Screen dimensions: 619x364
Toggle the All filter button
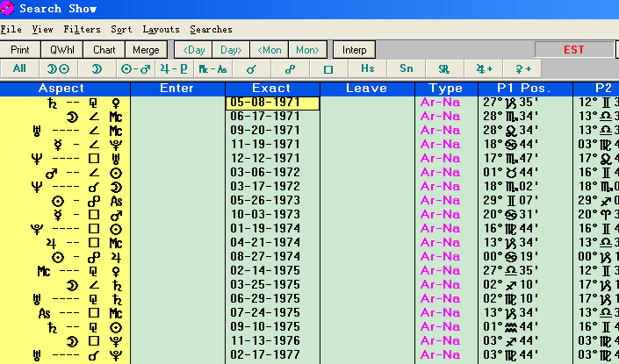tap(19, 68)
